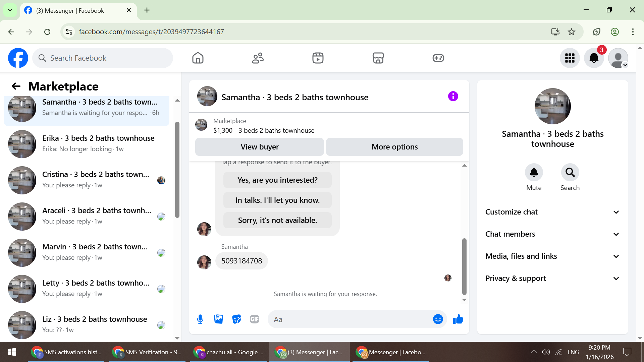
Task: Open the GIF picker
Action: point(255,319)
